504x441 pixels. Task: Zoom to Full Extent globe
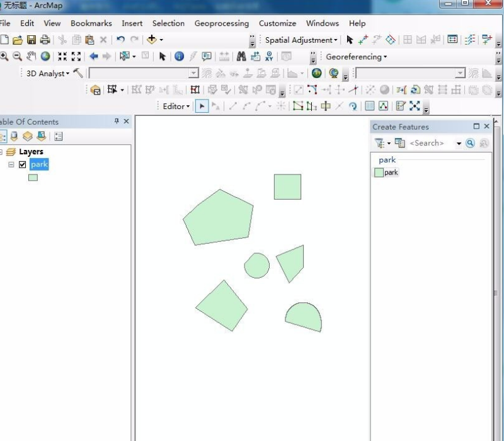pos(45,57)
